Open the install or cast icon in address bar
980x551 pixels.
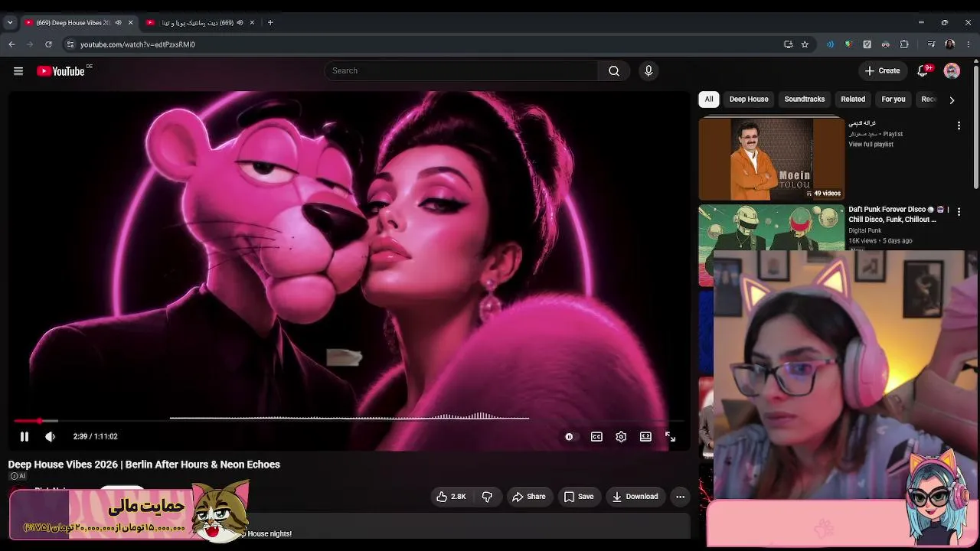click(x=788, y=44)
